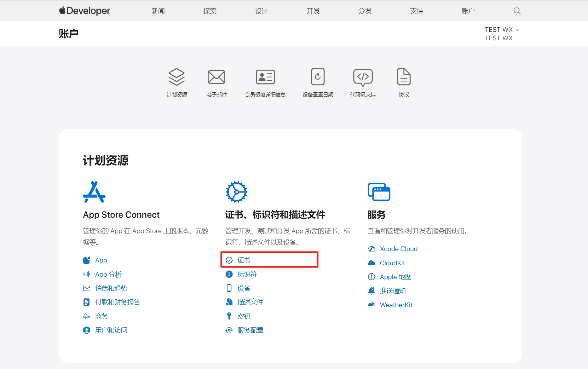588x369 pixels.
Task: Open 代码级支持 code bubble icon
Action: (x=363, y=77)
